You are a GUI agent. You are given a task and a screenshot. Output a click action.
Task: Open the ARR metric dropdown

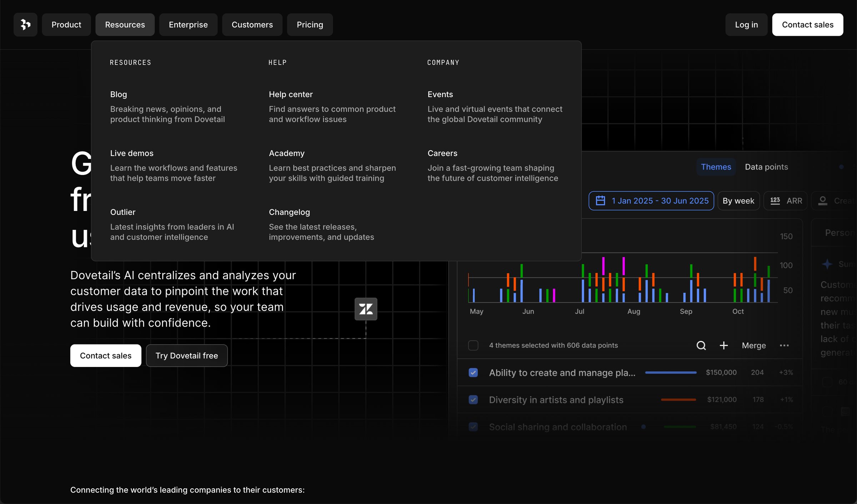click(x=786, y=201)
